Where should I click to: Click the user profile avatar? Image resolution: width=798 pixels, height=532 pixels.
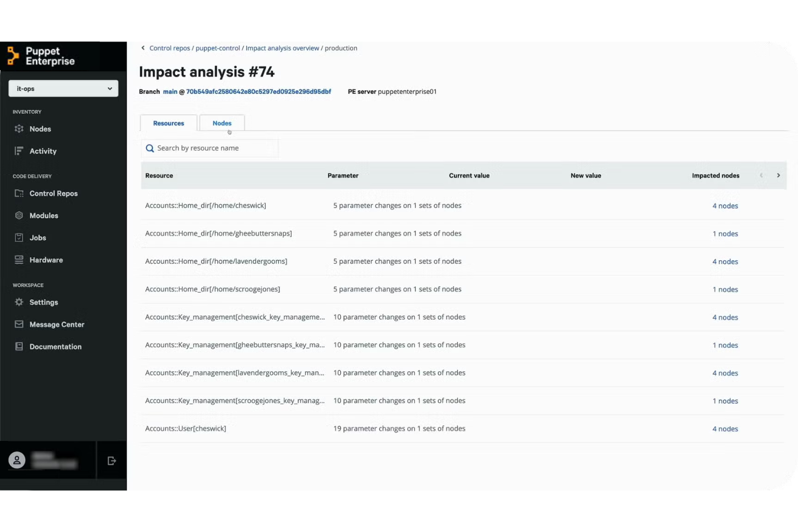(17, 460)
